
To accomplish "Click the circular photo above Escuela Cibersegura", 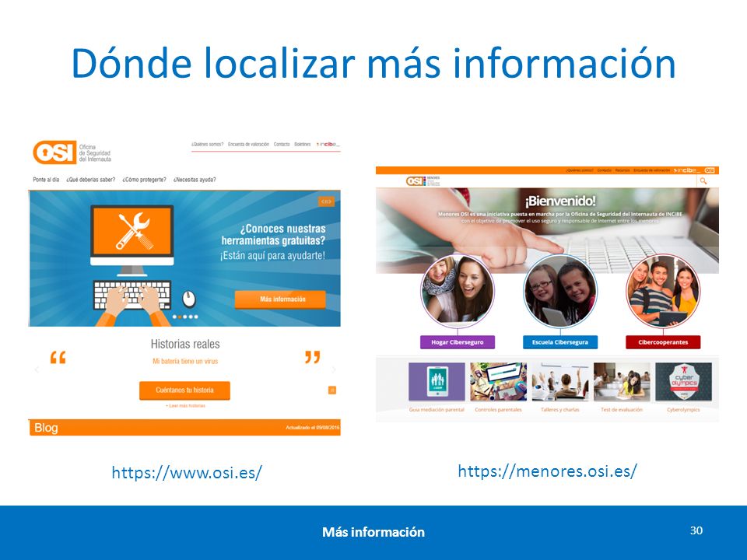I will [559, 290].
